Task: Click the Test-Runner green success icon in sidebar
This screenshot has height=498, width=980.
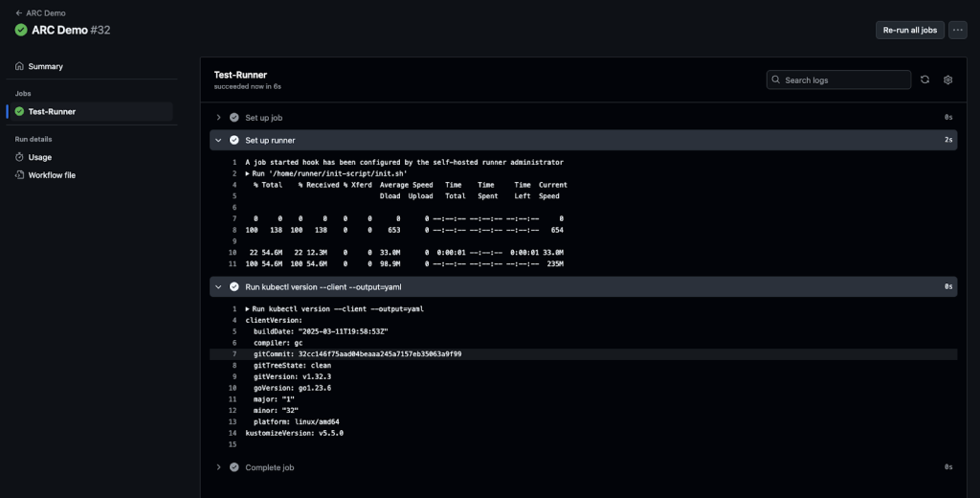Action: [x=19, y=112]
